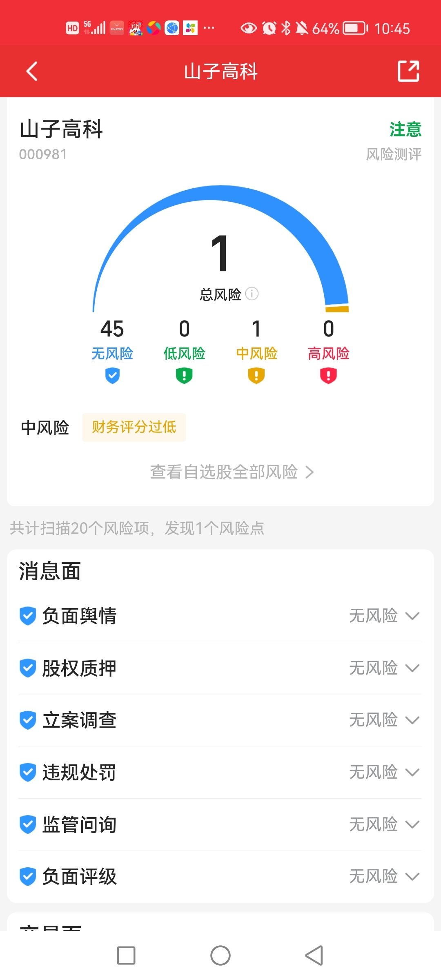
Task: Tap the 财务评分过低 risk tag
Action: point(134,428)
